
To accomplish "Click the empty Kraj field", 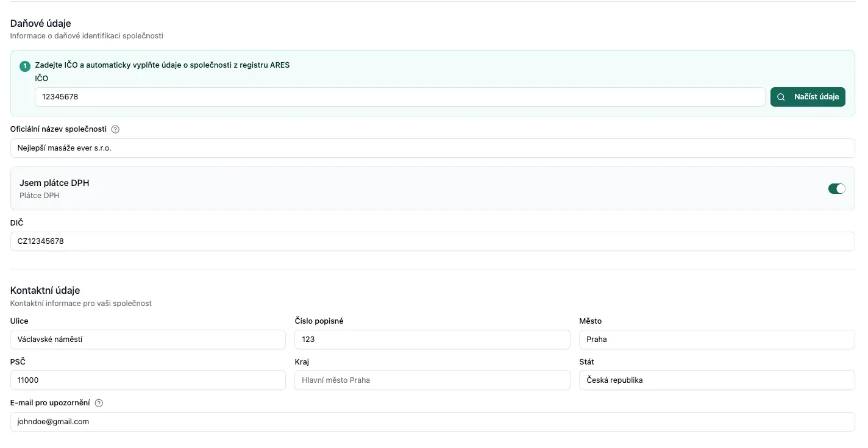I will [x=432, y=380].
